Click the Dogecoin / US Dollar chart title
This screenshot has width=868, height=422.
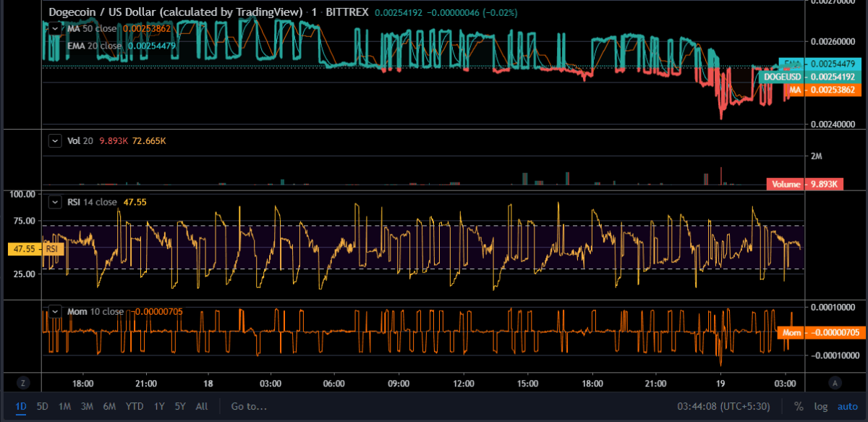click(174, 12)
